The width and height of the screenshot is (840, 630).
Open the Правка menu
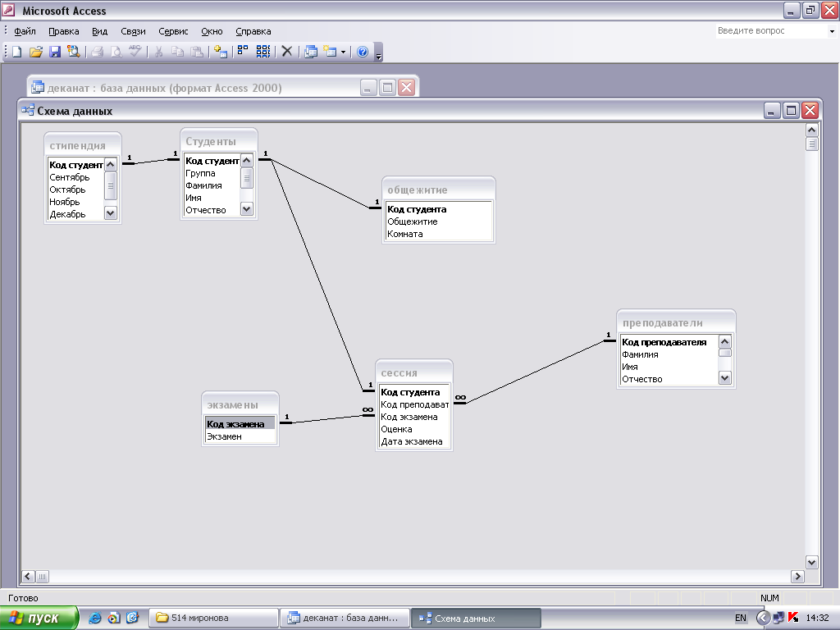point(64,31)
